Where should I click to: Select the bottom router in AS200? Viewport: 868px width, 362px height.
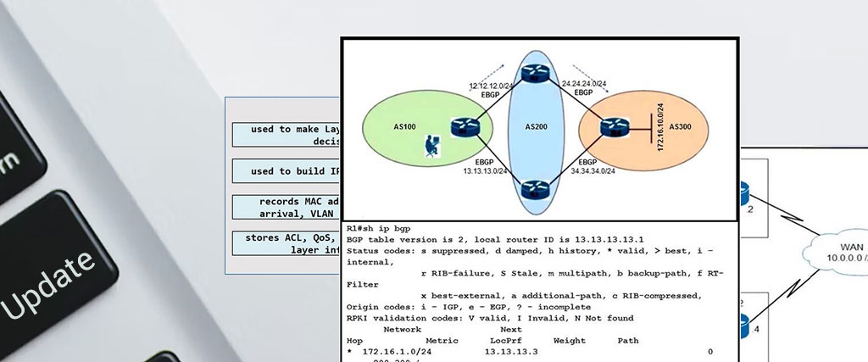532,187
